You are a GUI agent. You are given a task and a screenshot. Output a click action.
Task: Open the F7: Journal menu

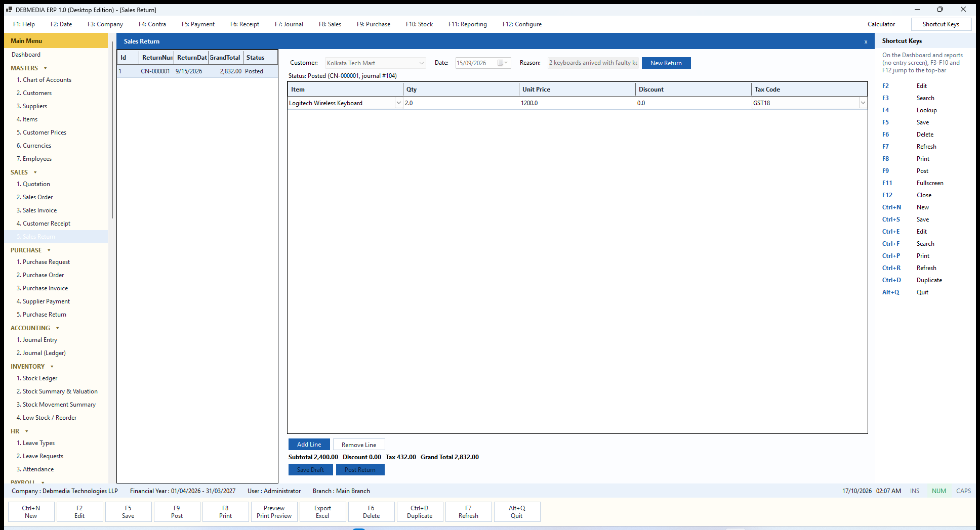point(289,24)
